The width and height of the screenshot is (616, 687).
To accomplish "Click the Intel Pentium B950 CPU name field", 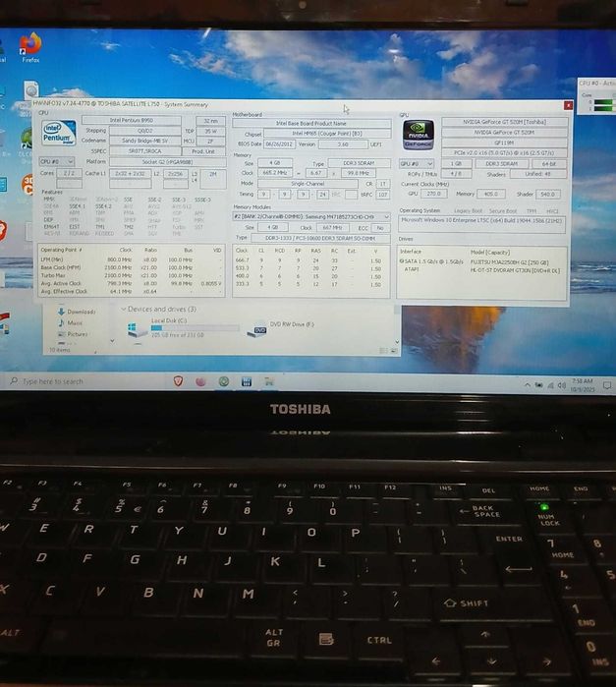I will click(x=132, y=120).
